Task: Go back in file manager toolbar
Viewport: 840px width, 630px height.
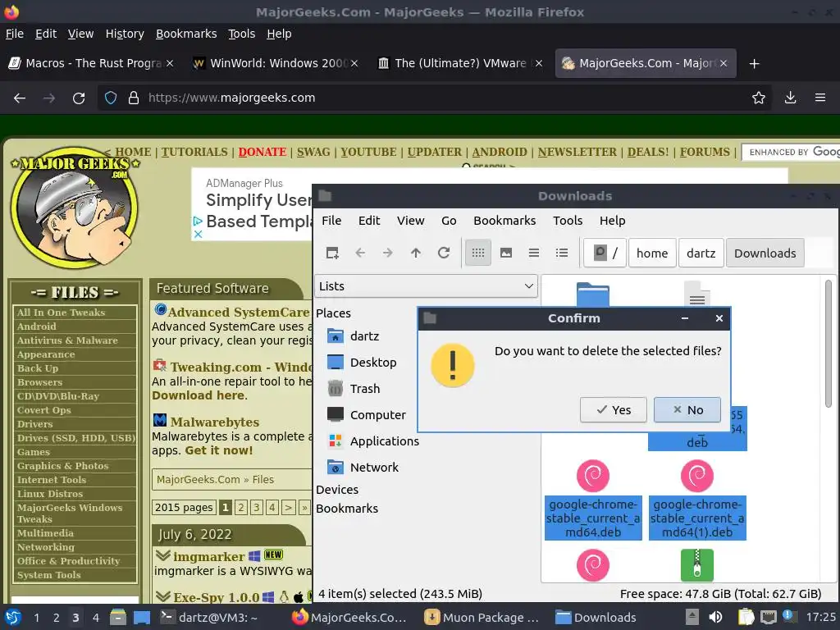Action: (x=360, y=253)
